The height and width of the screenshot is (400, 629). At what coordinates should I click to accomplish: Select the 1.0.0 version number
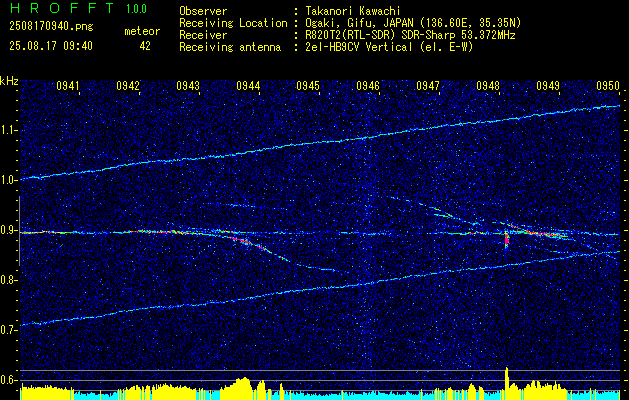pos(136,9)
